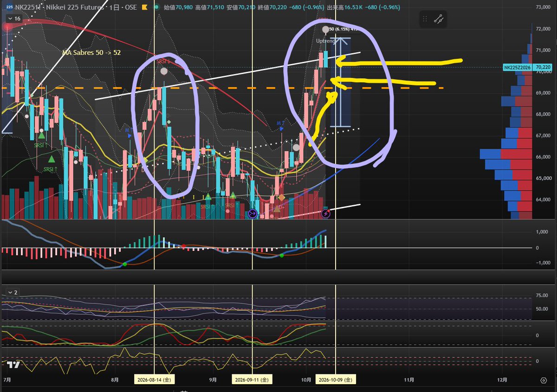Click the 始値 70,980 open value

(x=179, y=8)
